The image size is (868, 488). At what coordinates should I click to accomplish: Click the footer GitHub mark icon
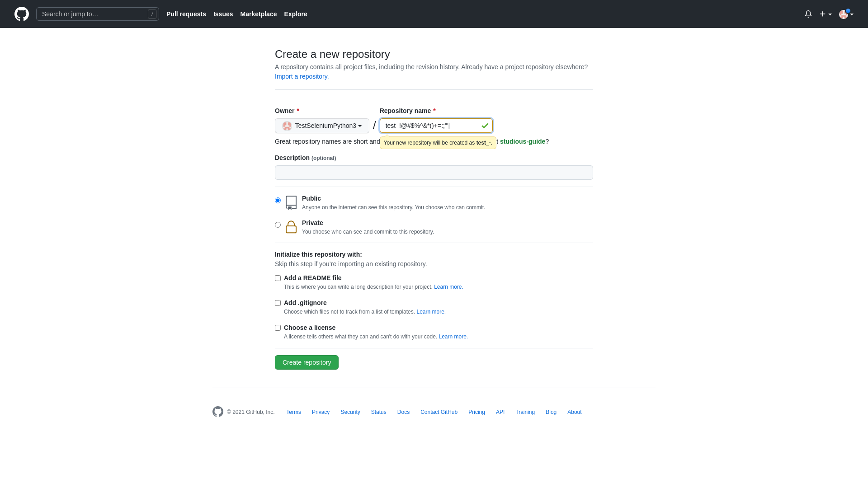[x=218, y=412]
